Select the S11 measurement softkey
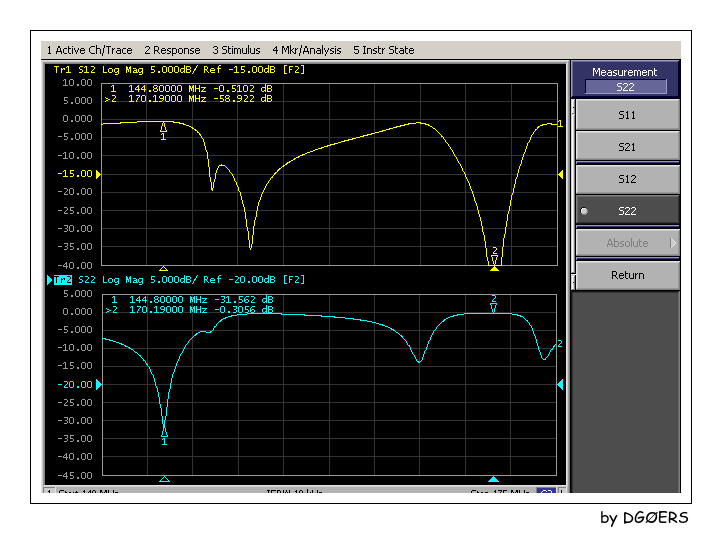The width and height of the screenshot is (722, 534). click(627, 115)
